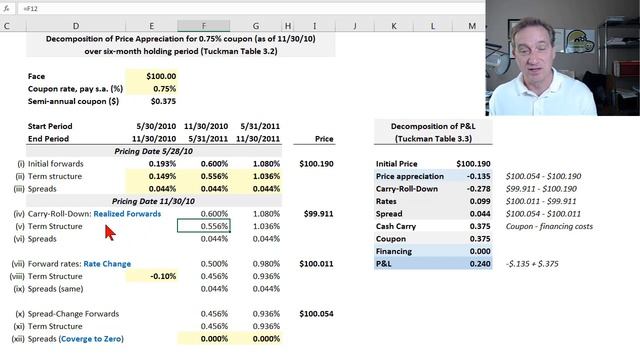Click the Decomposition of P&L heading

433,132
